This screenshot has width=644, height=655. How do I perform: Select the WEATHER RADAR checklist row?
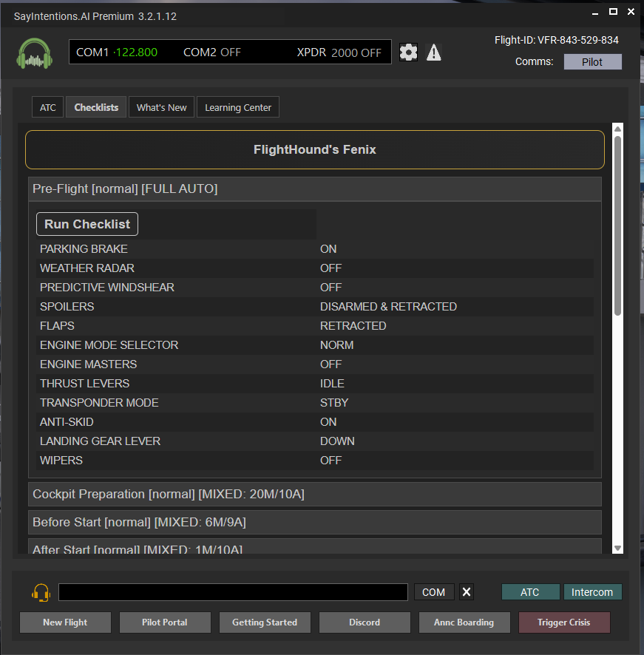tap(315, 268)
